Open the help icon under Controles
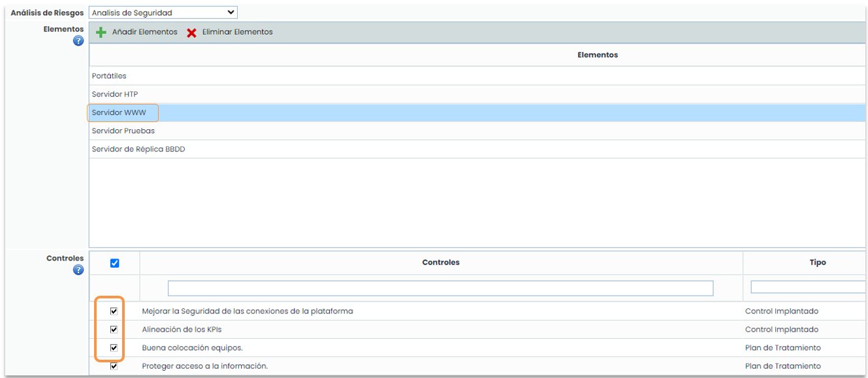This screenshot has height=378, width=868. [78, 270]
